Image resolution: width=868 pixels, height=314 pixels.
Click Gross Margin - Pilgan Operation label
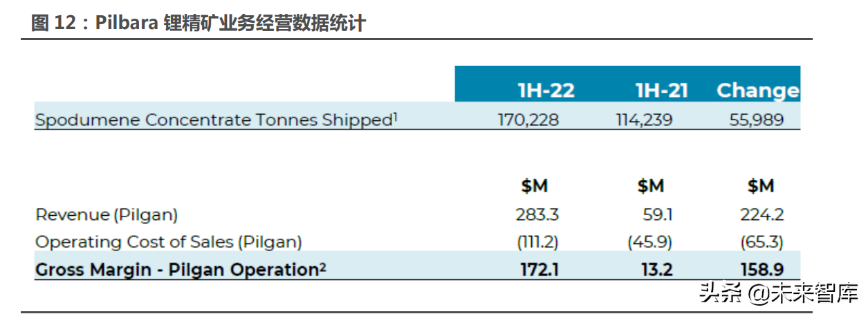tap(181, 270)
